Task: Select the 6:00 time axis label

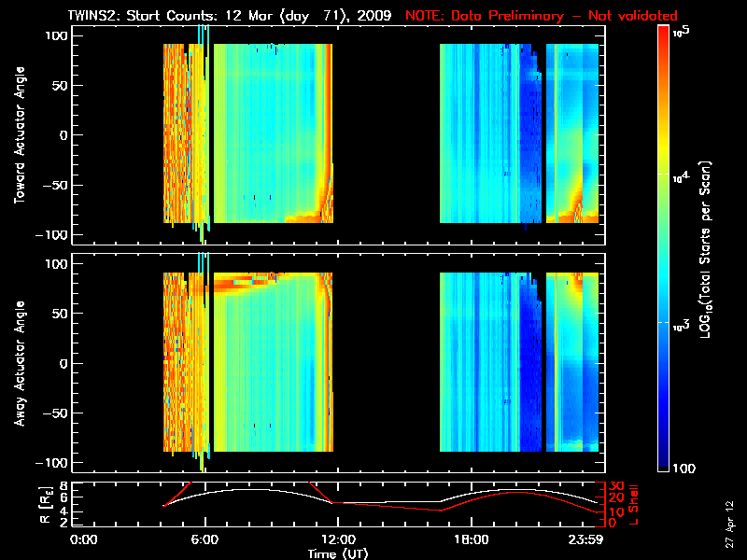Action: pyautogui.click(x=204, y=540)
